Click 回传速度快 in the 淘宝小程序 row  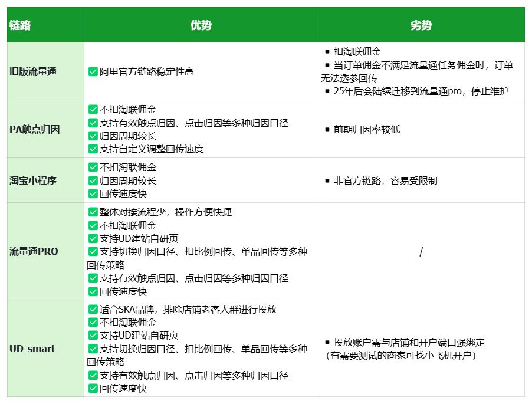[x=123, y=193]
